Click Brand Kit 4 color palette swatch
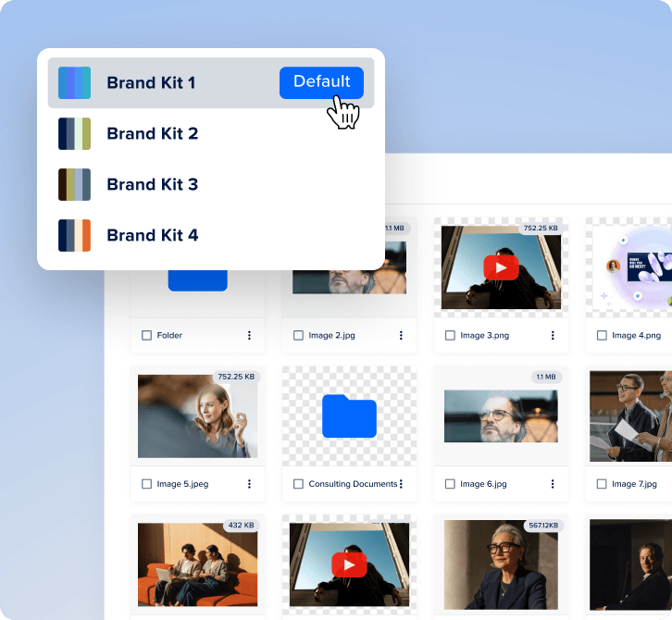Screen dimensions: 672x620 click(x=75, y=235)
